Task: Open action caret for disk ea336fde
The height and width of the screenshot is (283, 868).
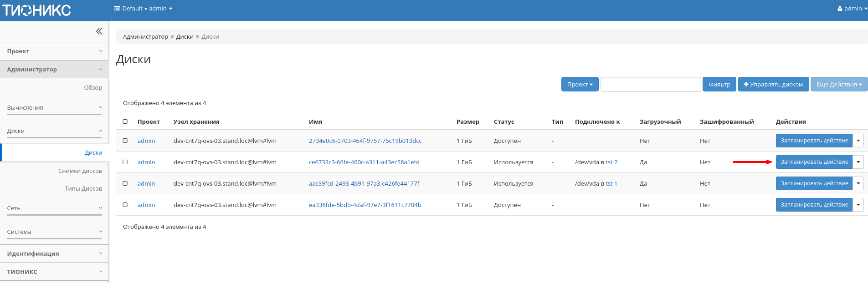Action: (x=858, y=205)
